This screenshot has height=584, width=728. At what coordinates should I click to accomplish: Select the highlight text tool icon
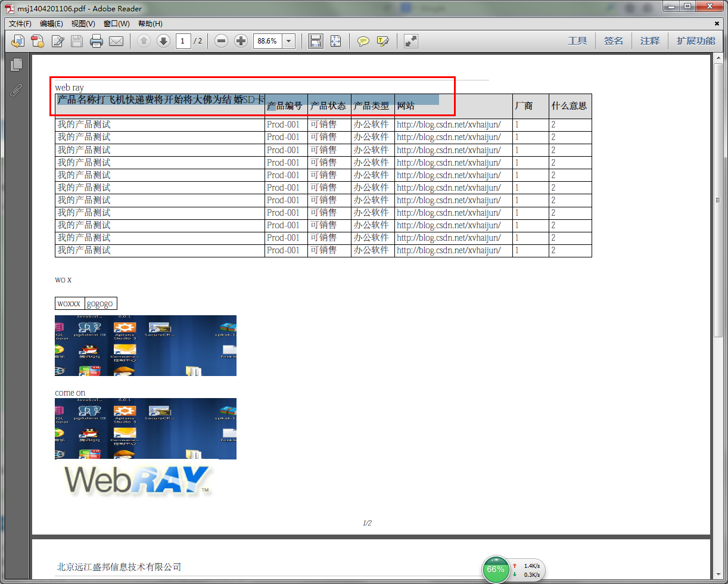(383, 41)
